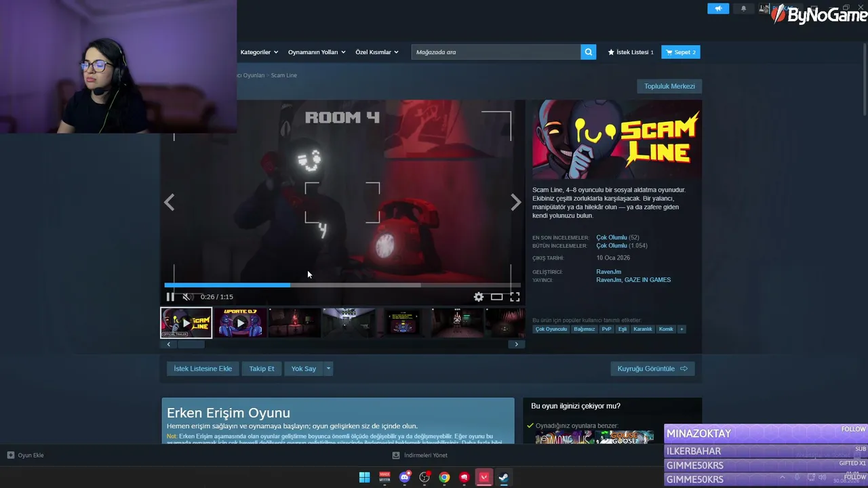Show next media with right arrow
This screenshot has height=488, width=868.
516,202
